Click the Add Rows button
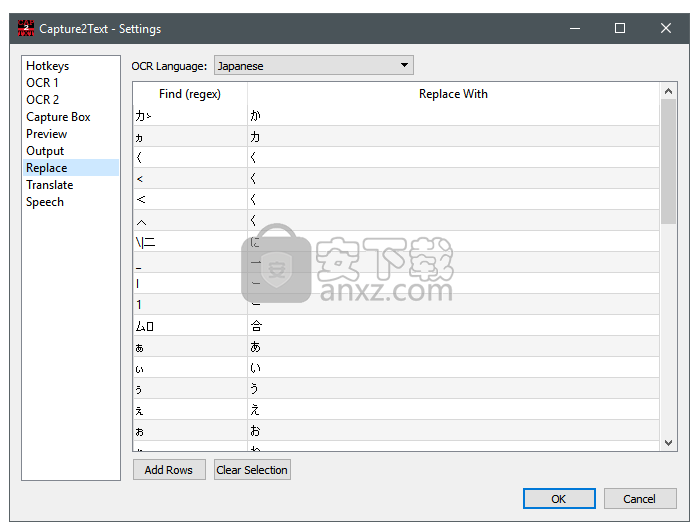Screen dimensions: 698x529 pos(169,470)
